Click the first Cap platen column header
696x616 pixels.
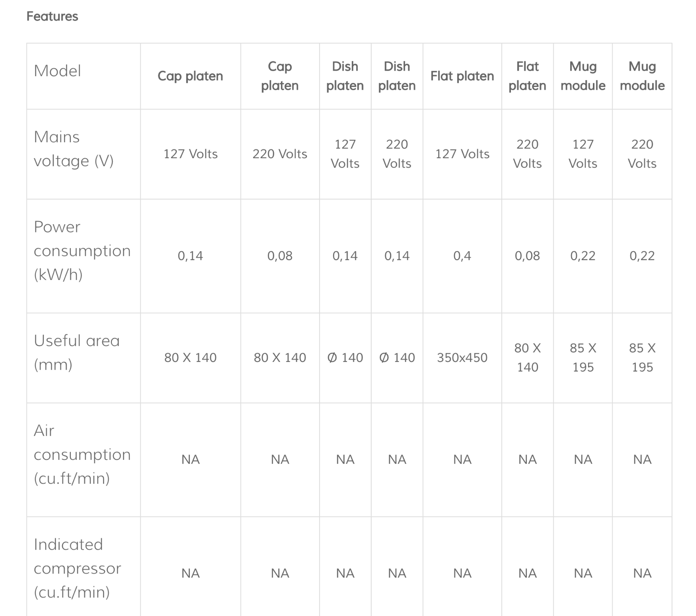click(x=190, y=76)
